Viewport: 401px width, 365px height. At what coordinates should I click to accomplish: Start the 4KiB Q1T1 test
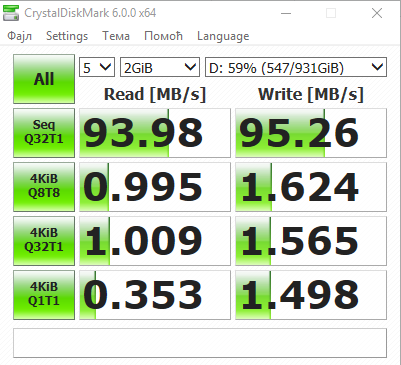click(x=44, y=295)
